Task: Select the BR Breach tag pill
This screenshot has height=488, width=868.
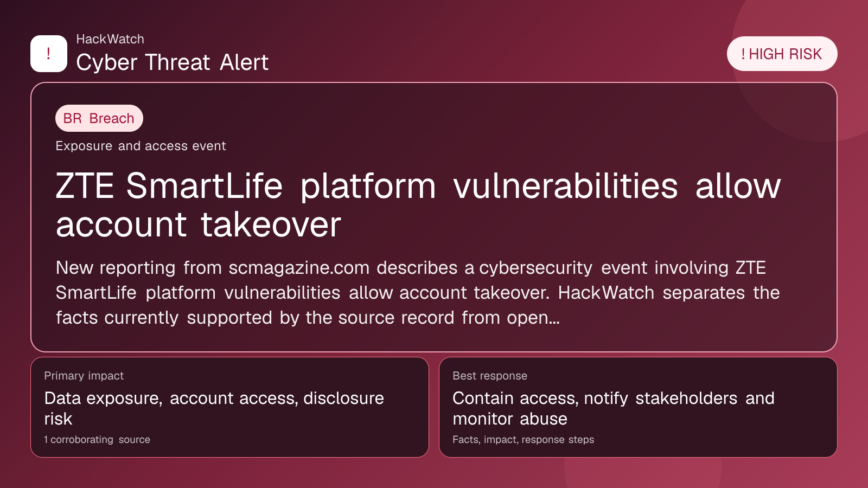Action: click(99, 118)
